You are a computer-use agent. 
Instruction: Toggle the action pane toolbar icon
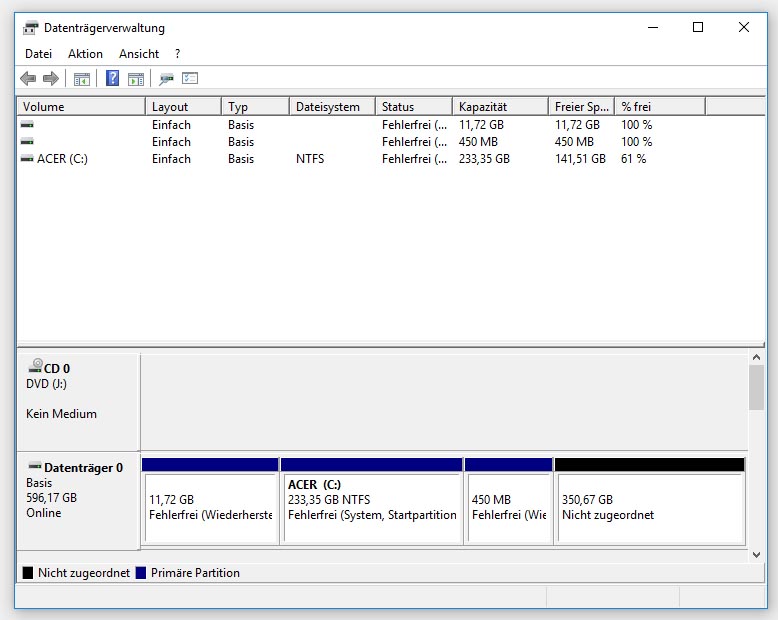click(x=136, y=79)
